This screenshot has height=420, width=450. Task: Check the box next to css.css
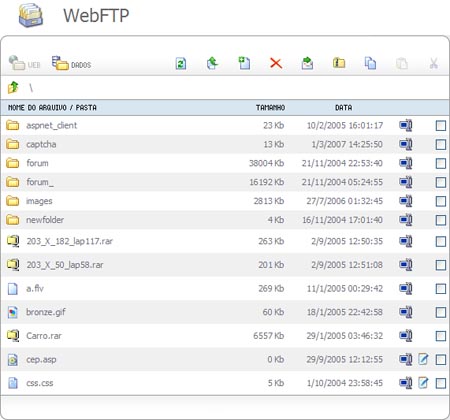coord(441,383)
